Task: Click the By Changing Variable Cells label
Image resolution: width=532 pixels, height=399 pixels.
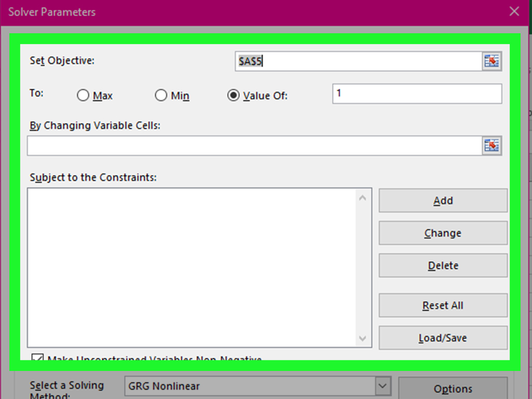Action: (x=95, y=126)
